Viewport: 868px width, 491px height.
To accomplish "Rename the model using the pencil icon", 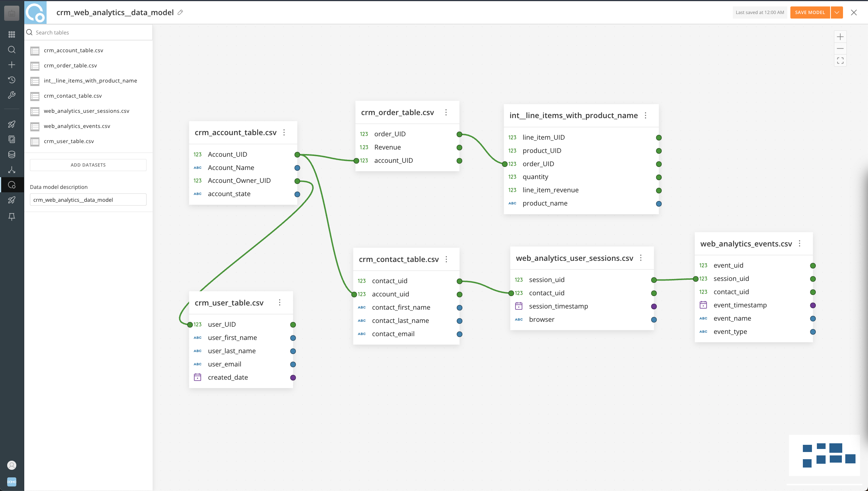I will point(180,12).
